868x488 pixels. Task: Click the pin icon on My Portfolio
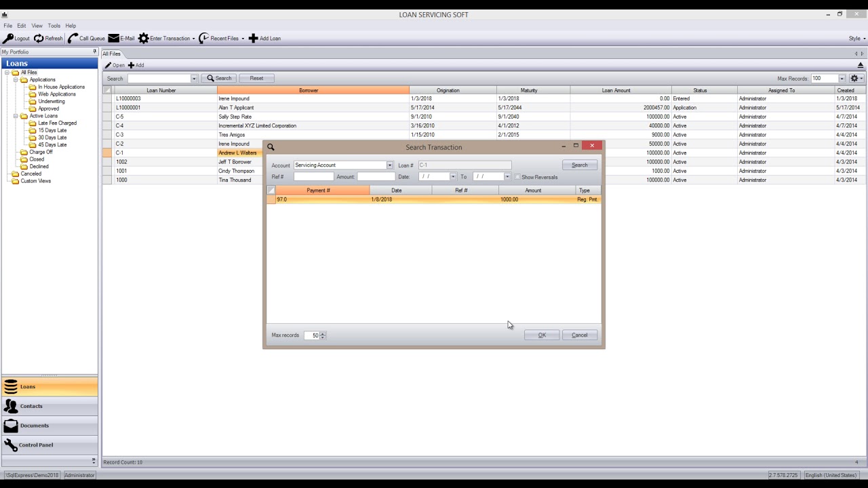click(x=95, y=52)
